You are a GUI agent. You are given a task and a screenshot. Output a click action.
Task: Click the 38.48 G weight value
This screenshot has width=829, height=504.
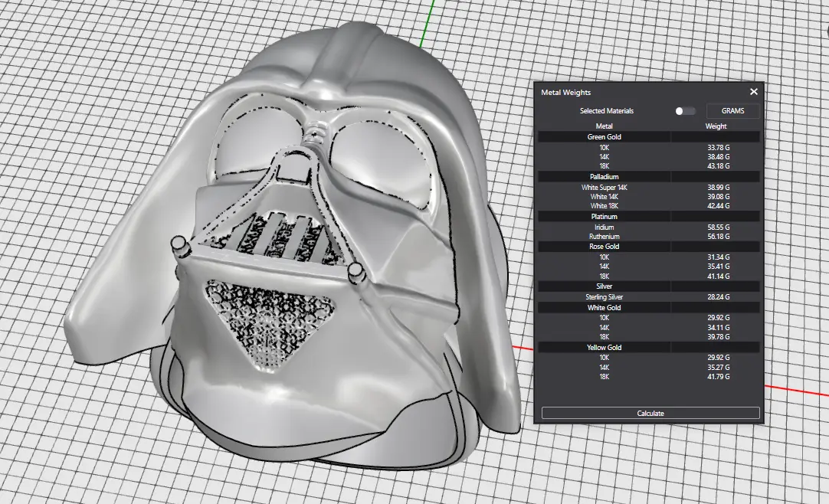coord(719,157)
